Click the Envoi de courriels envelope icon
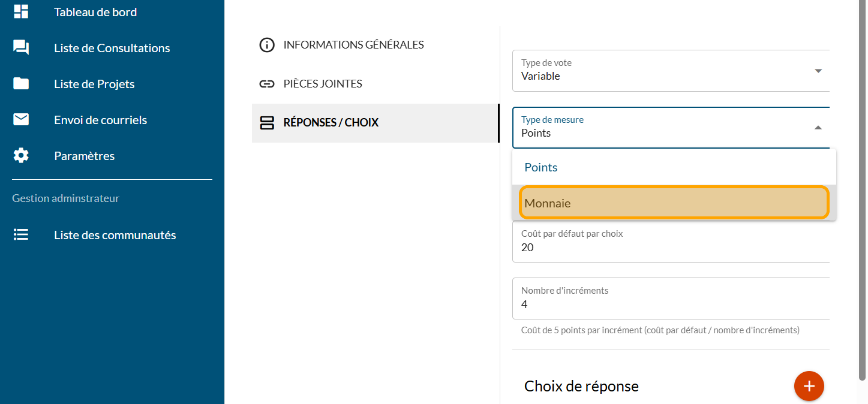 (21, 120)
